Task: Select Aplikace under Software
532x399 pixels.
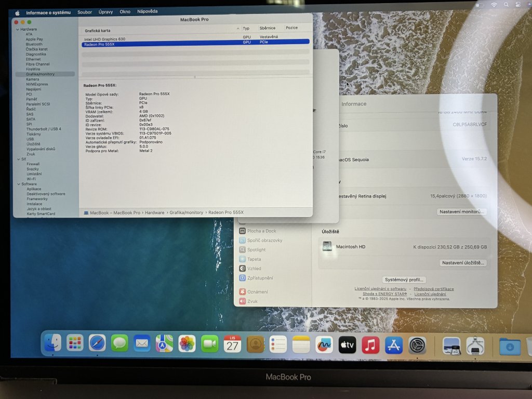Action: (x=34, y=189)
